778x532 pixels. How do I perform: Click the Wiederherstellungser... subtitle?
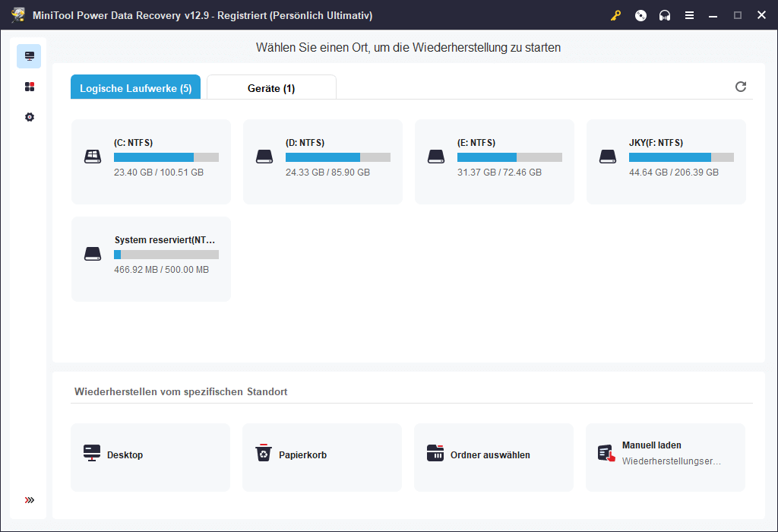tap(672, 461)
